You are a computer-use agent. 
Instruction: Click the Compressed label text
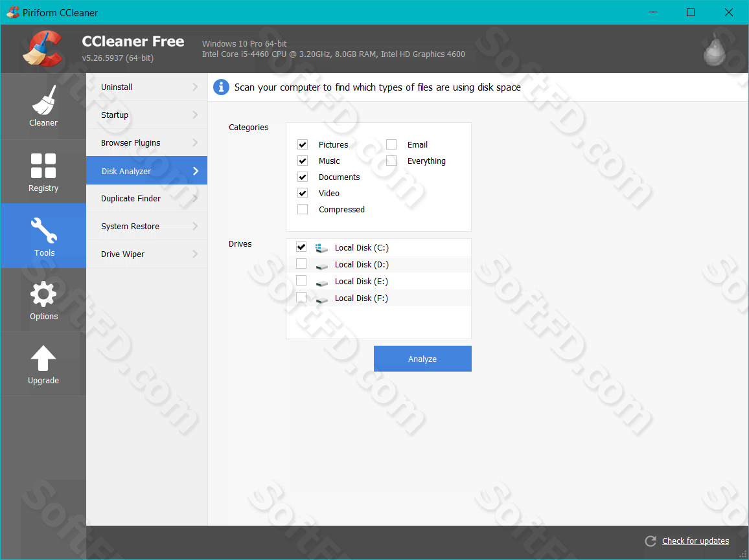[341, 210]
